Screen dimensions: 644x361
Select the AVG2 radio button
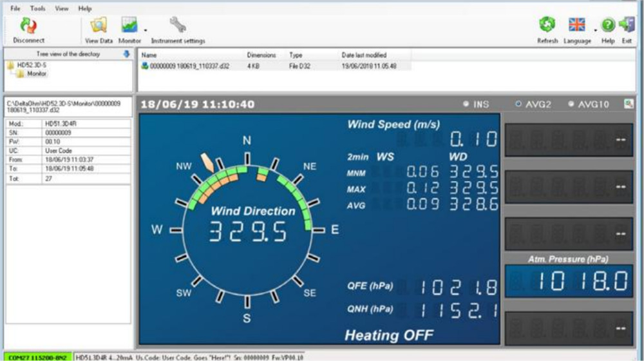click(x=518, y=104)
